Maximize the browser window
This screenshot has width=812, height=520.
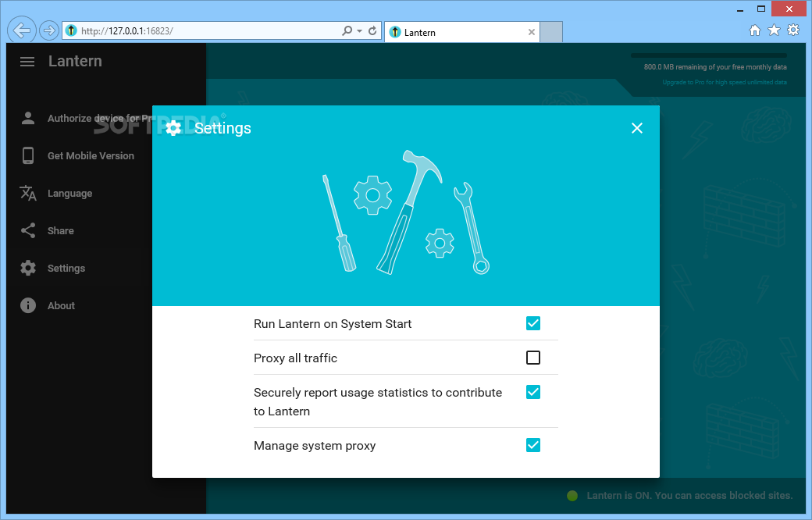click(x=760, y=9)
